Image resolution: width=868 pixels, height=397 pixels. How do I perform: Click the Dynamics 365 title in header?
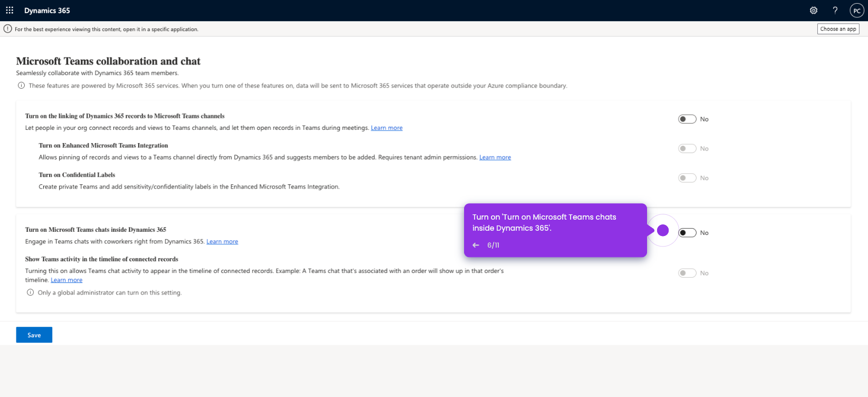[47, 11]
